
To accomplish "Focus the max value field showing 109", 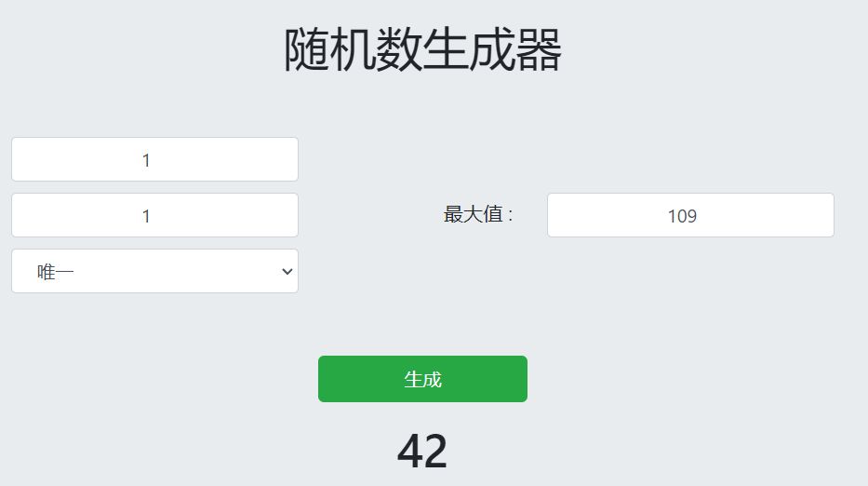I will pos(689,215).
